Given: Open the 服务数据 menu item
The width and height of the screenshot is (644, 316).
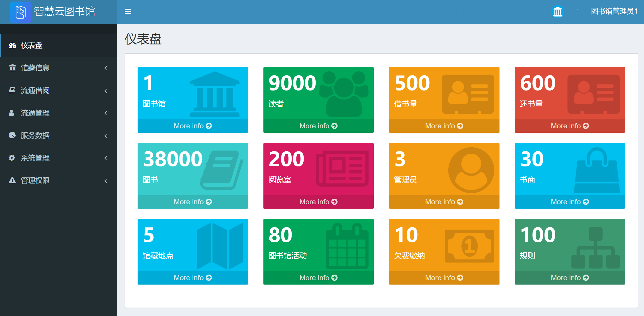Looking at the screenshot, I should pyautogui.click(x=35, y=135).
